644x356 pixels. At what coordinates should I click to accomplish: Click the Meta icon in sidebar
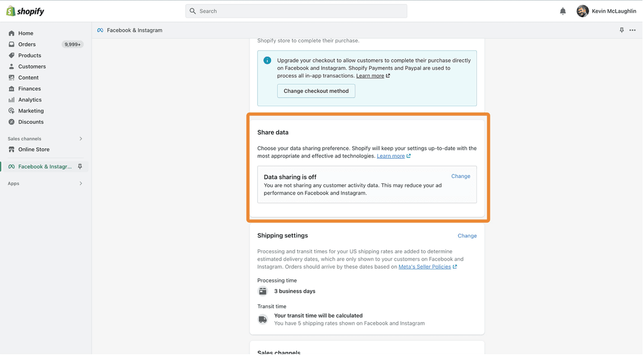pyautogui.click(x=12, y=167)
